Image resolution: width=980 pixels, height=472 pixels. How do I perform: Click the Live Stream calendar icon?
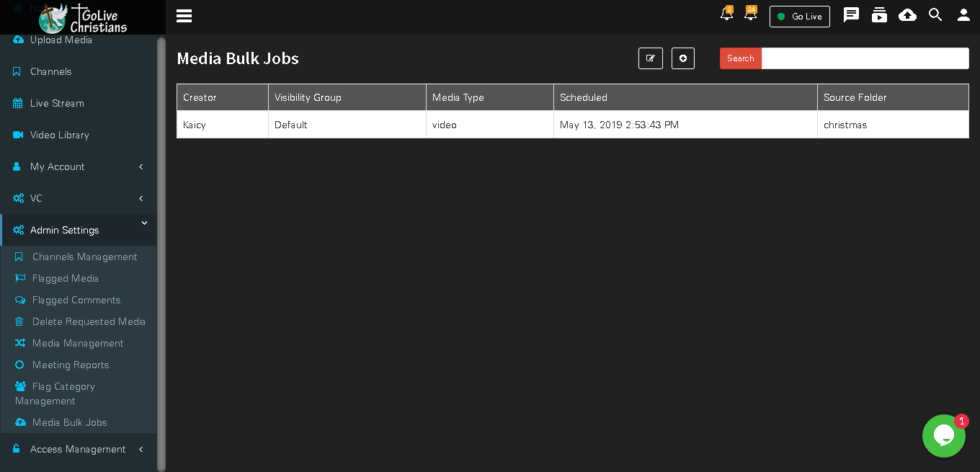click(18, 103)
